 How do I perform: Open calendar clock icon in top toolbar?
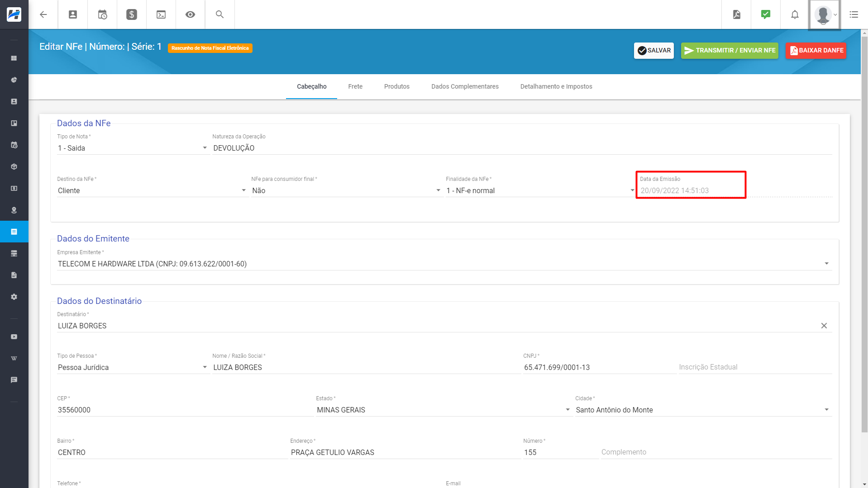[102, 14]
